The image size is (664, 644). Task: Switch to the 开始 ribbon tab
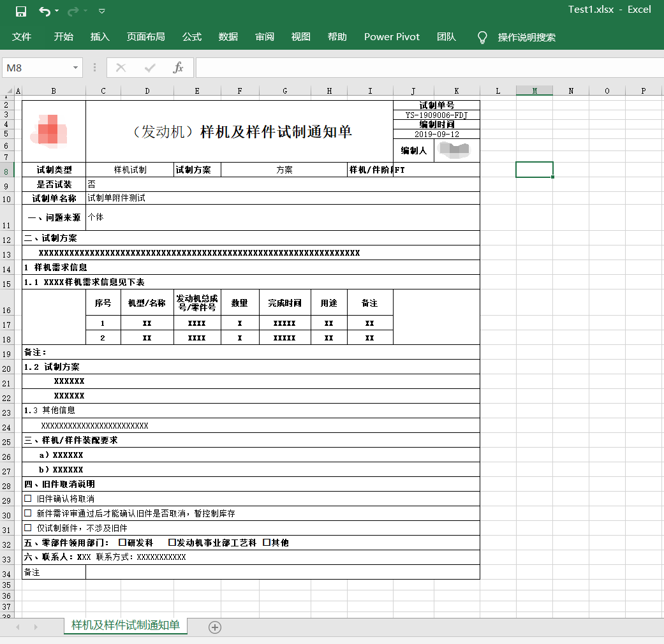[x=64, y=37]
